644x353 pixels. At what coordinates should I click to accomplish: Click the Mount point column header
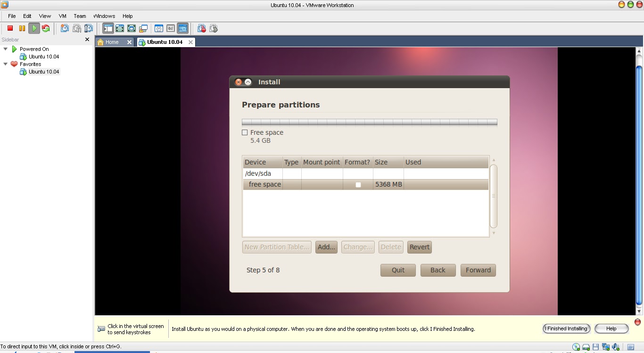tap(322, 162)
